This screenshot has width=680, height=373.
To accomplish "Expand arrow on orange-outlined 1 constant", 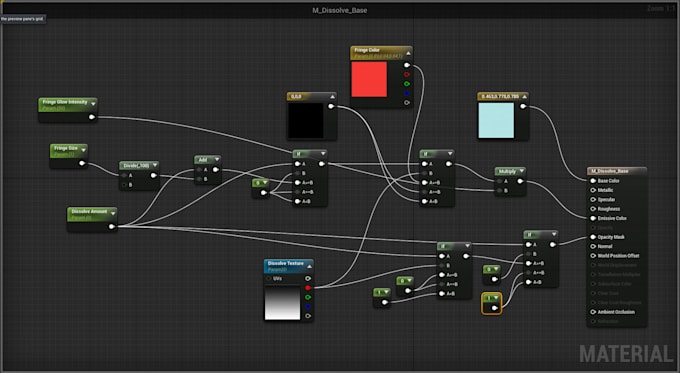I will (x=496, y=298).
